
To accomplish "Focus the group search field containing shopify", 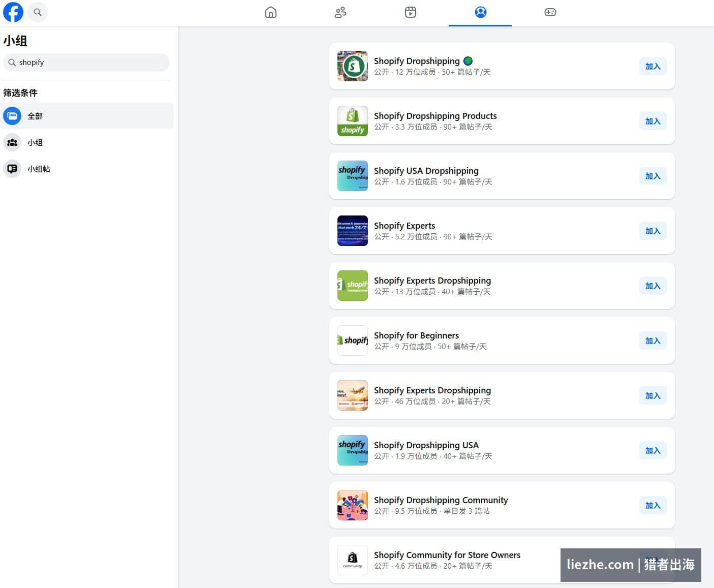I will 86,63.
